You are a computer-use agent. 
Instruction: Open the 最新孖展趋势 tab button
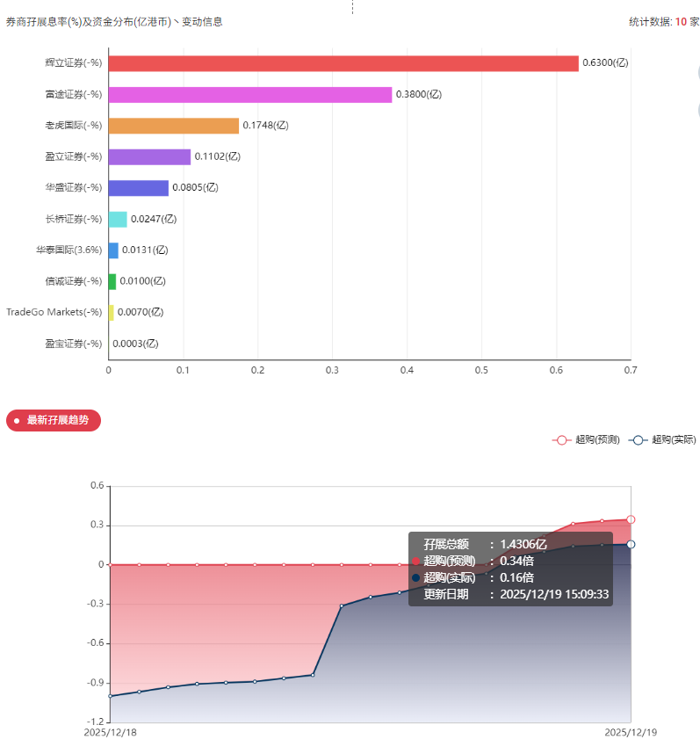[x=54, y=420]
